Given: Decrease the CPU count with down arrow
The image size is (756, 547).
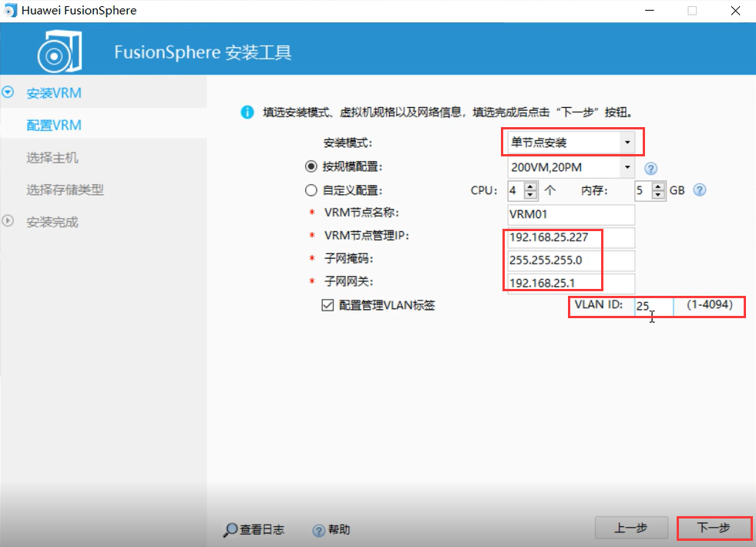Looking at the screenshot, I should pos(530,194).
